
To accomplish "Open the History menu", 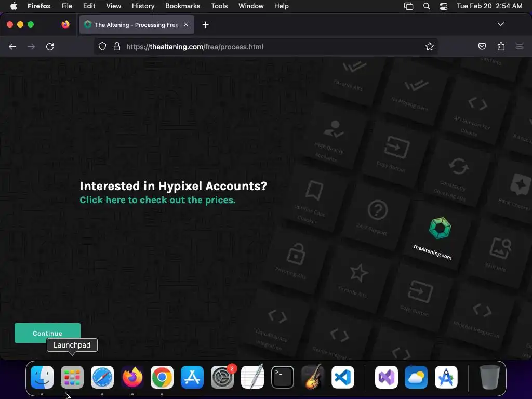I will coord(143,6).
